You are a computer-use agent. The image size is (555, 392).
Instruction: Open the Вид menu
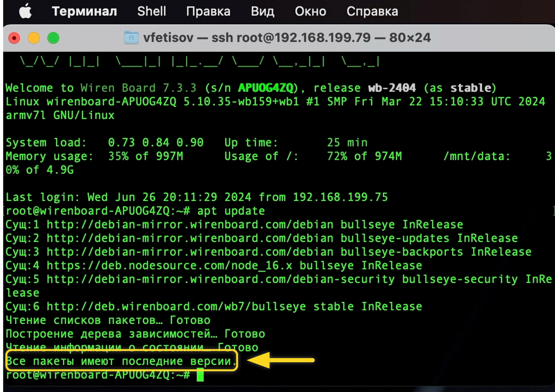tap(262, 12)
